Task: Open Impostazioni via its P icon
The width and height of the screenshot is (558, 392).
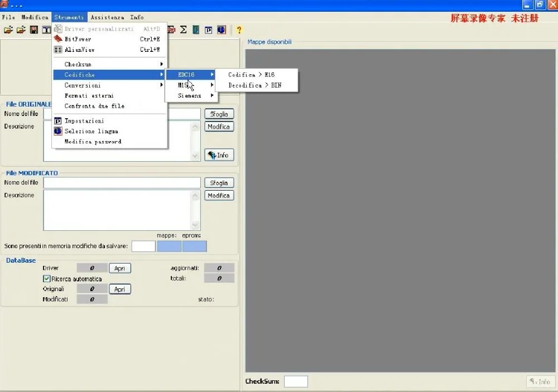Action: [x=58, y=120]
